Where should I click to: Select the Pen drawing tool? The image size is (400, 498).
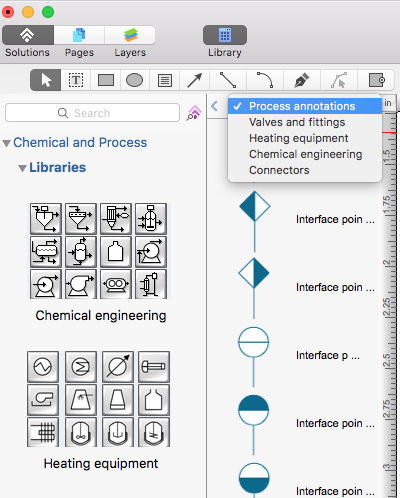(302, 80)
